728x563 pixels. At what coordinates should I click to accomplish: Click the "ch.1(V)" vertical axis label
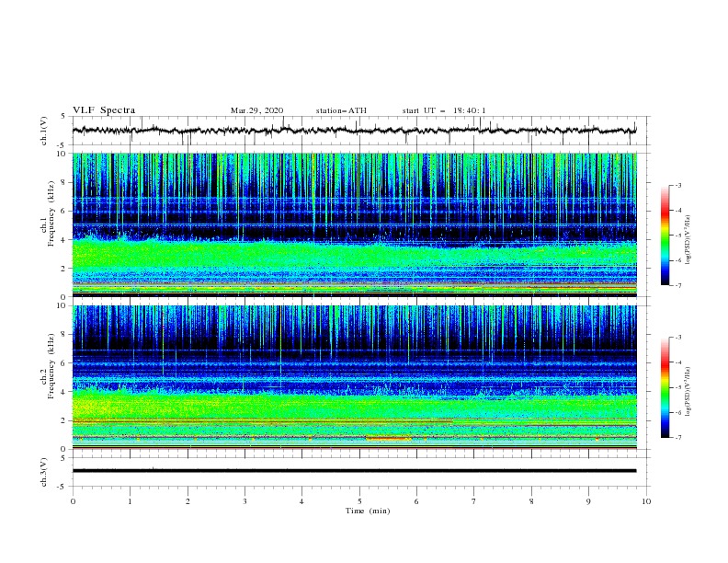[44, 131]
